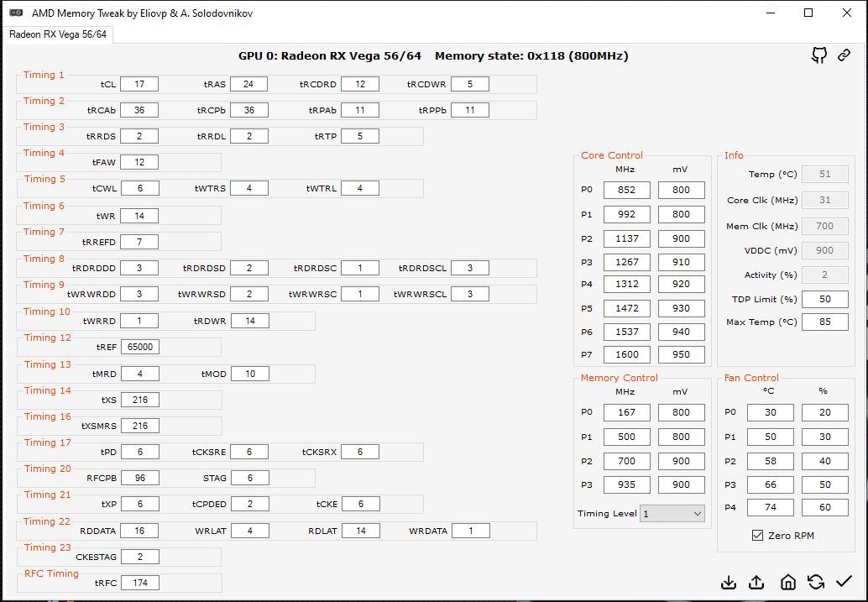Click Memory Control P0 MHz field showing 167
Image resolution: width=868 pixels, height=602 pixels.
pos(626,412)
